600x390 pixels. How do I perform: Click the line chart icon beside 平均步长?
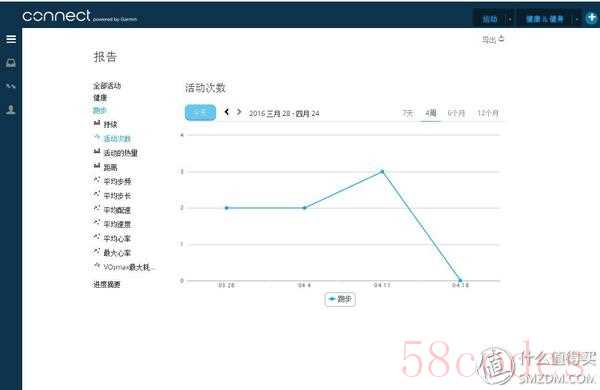click(x=97, y=194)
